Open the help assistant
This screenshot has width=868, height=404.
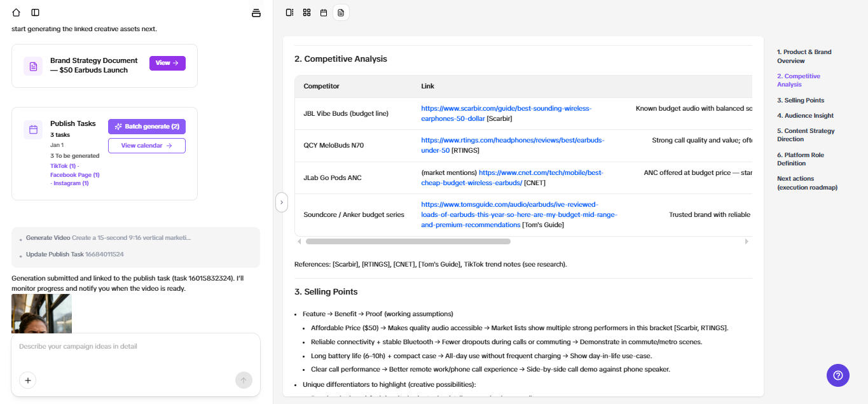pos(837,375)
